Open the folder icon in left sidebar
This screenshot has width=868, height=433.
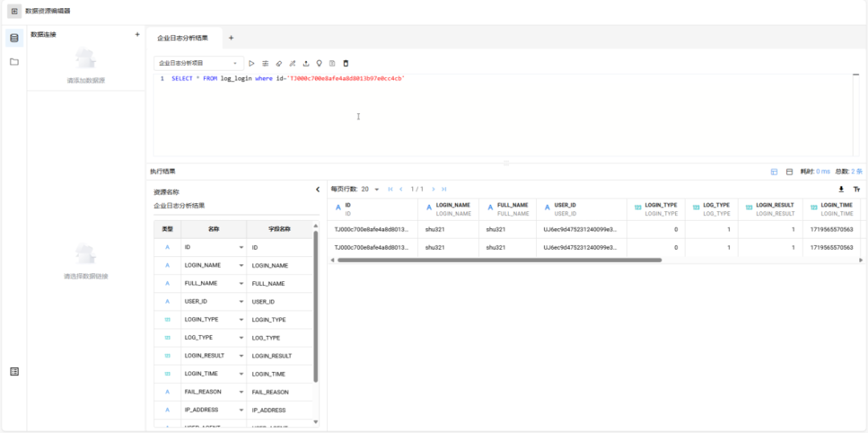pyautogui.click(x=14, y=62)
